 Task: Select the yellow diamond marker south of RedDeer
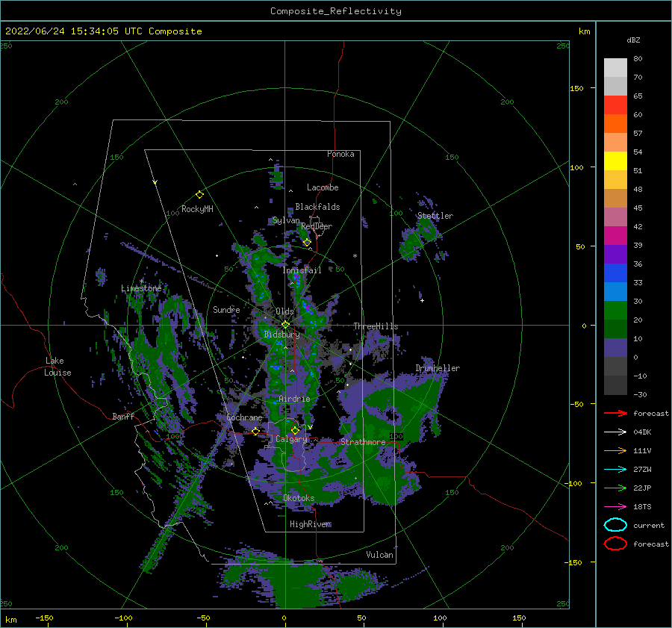307,243
